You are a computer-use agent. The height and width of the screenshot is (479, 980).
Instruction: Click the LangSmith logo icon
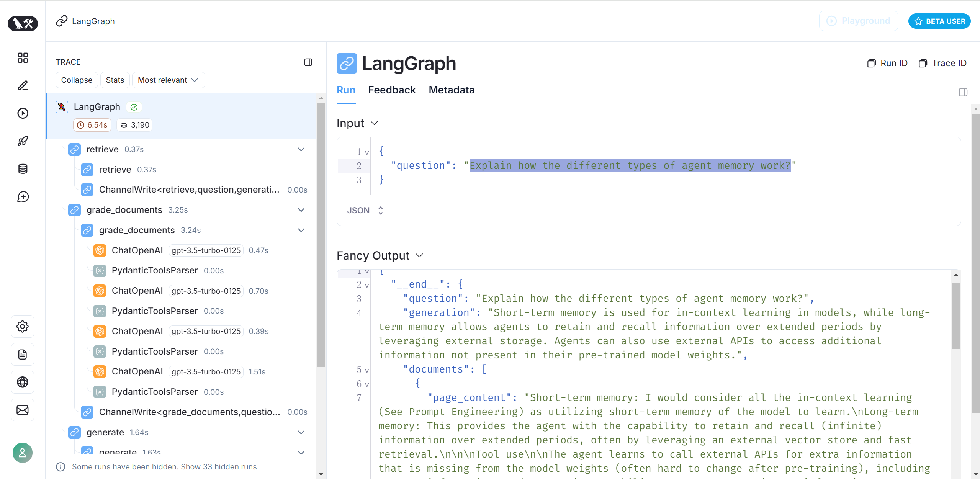(23, 23)
